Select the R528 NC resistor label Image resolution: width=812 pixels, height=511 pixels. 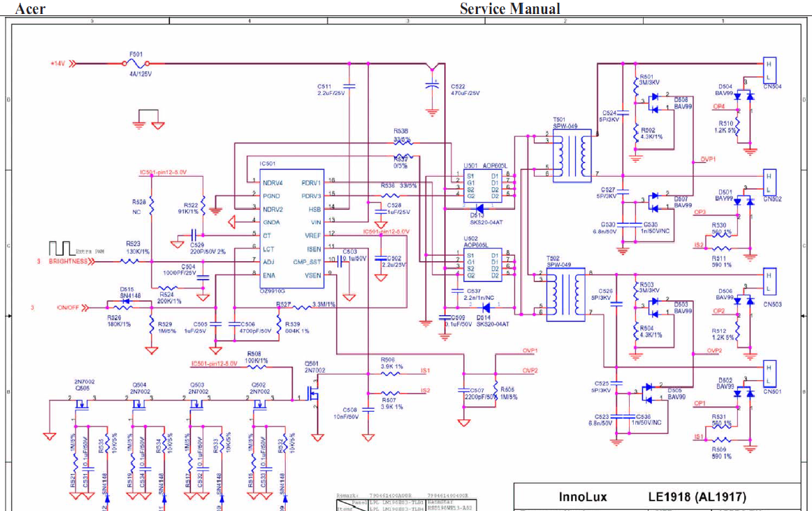pos(139,207)
